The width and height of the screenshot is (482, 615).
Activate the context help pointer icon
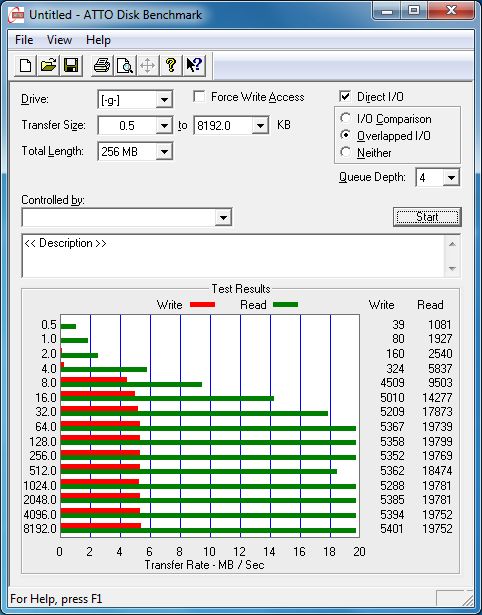point(194,65)
